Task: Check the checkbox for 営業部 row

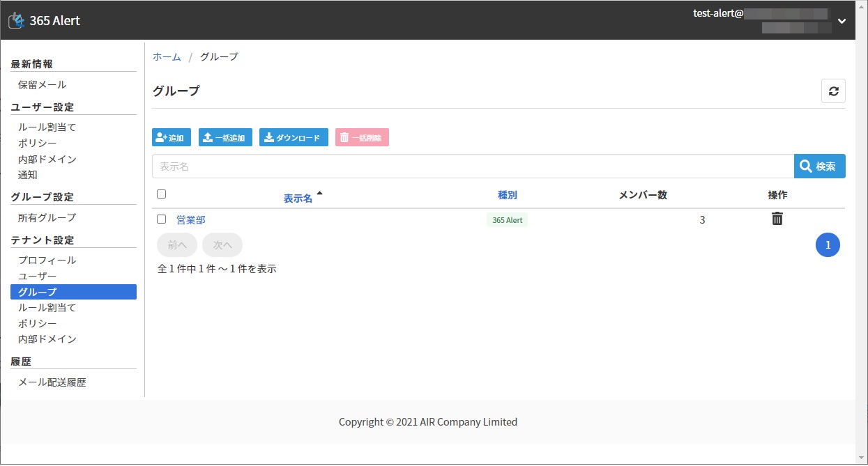Action: pyautogui.click(x=162, y=219)
